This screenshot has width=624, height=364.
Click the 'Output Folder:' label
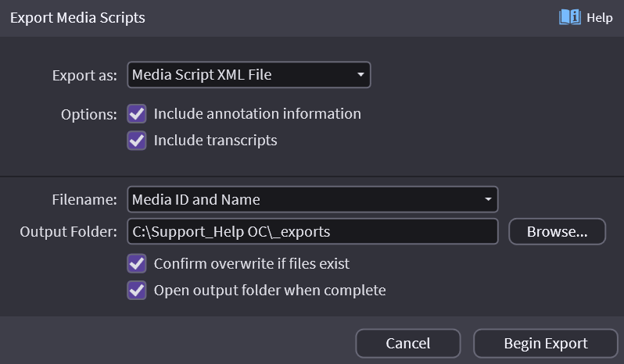(70, 232)
